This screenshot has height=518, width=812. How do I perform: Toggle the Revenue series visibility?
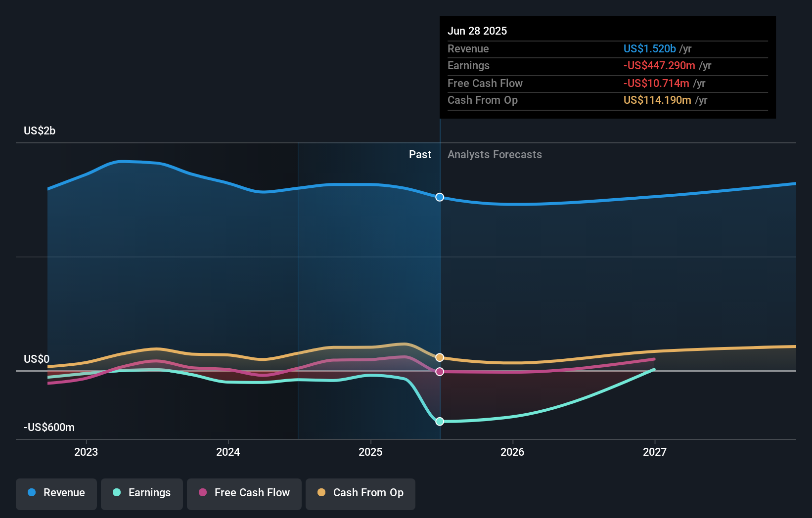coord(56,494)
